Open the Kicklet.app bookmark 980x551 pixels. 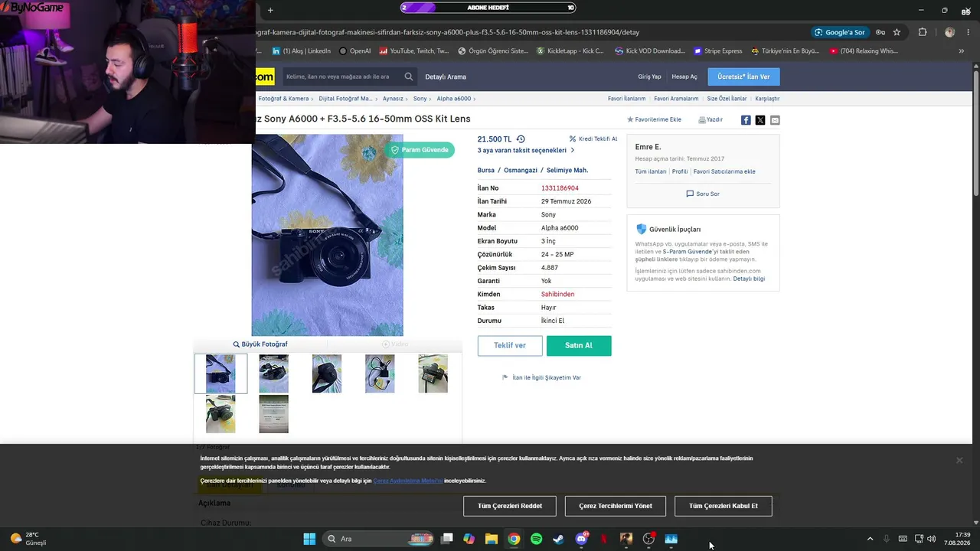point(570,51)
